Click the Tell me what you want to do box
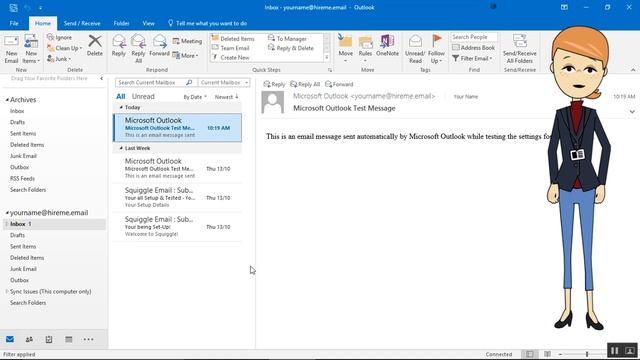This screenshot has height=360, width=640. 207,23
